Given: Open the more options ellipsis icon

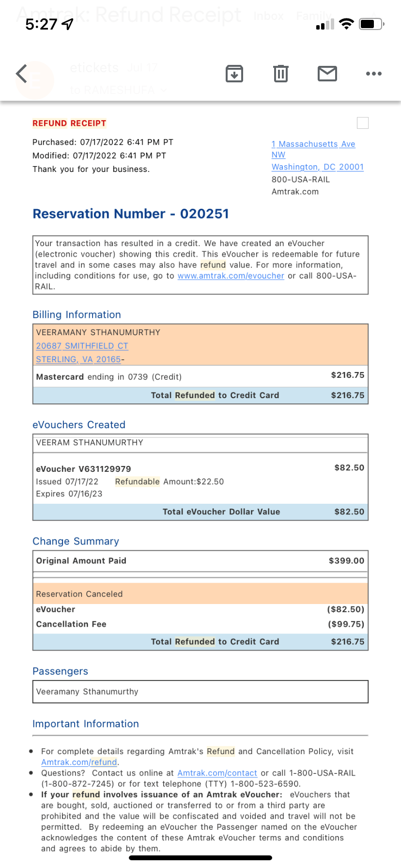Looking at the screenshot, I should point(374,74).
